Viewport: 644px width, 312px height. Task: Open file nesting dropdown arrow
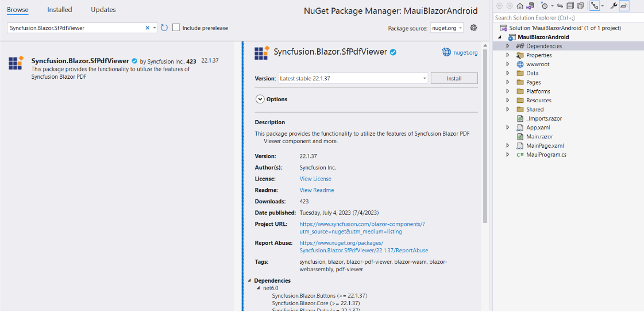[602, 6]
